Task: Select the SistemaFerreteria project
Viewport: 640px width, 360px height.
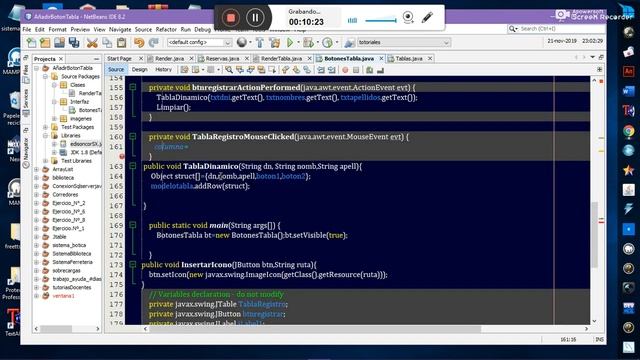Action: tap(72, 262)
